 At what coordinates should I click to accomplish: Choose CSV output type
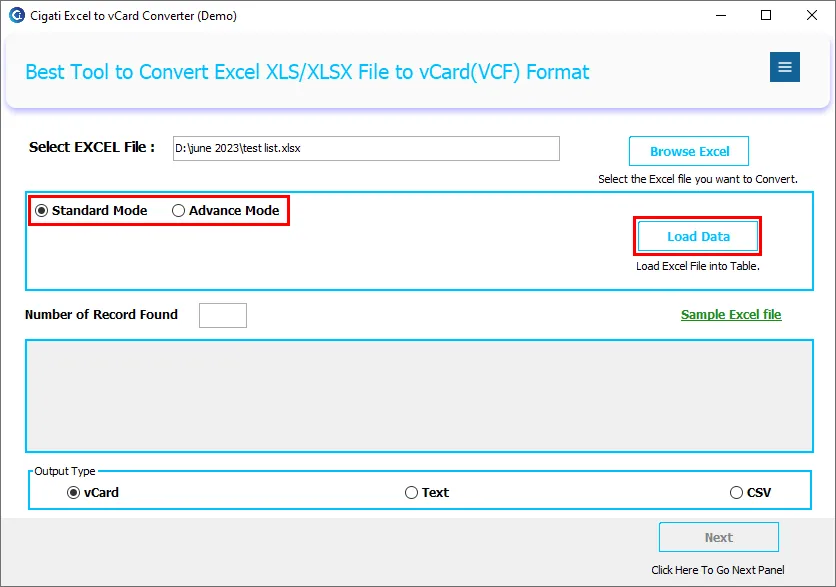pyautogui.click(x=751, y=493)
